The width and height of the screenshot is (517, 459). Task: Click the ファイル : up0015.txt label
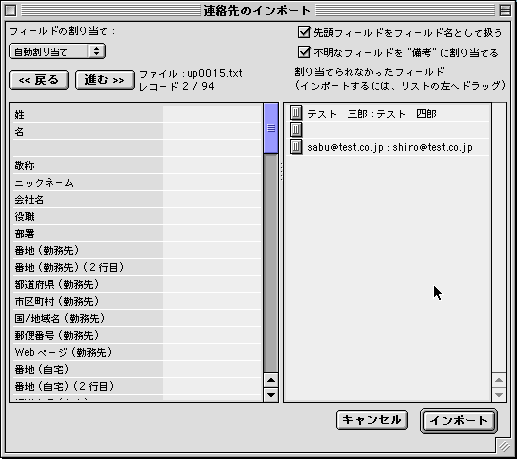point(191,73)
